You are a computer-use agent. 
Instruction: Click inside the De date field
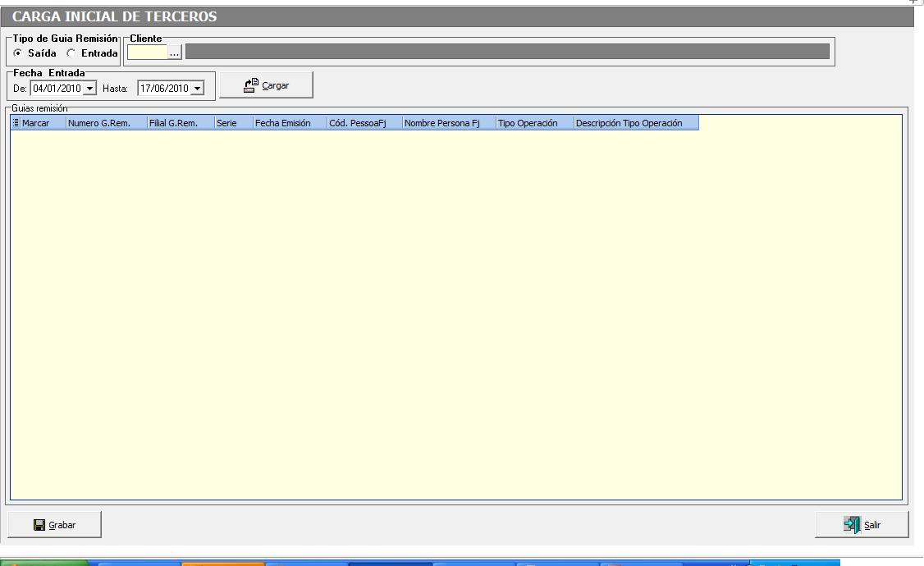pos(57,89)
